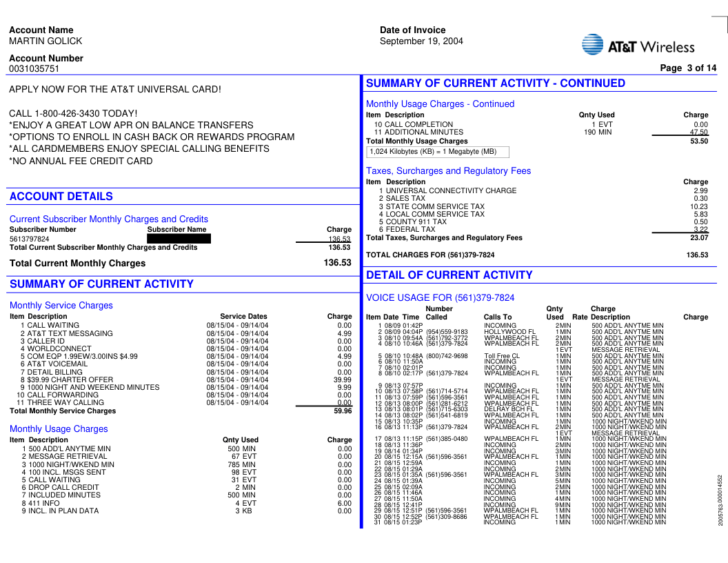This screenshot has width=728, height=563.
Task: Click the 1,024 Kilobytes conversion note box
Action: (438, 152)
